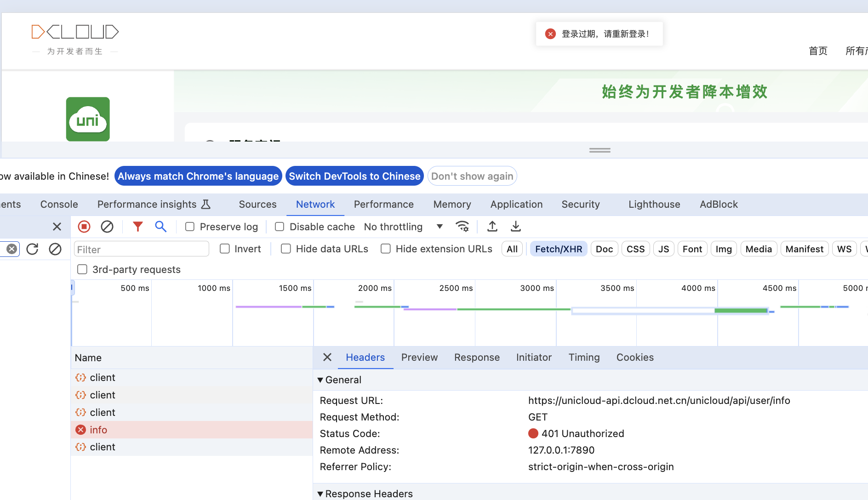Image resolution: width=868 pixels, height=500 pixels.
Task: Open the Response tab of request details
Action: [x=477, y=358]
